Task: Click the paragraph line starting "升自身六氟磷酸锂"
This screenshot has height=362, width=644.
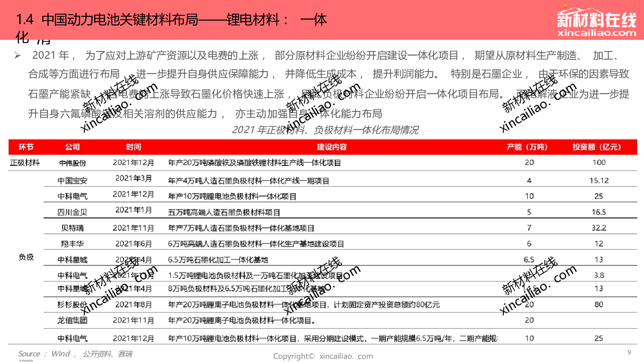Action: (x=205, y=114)
